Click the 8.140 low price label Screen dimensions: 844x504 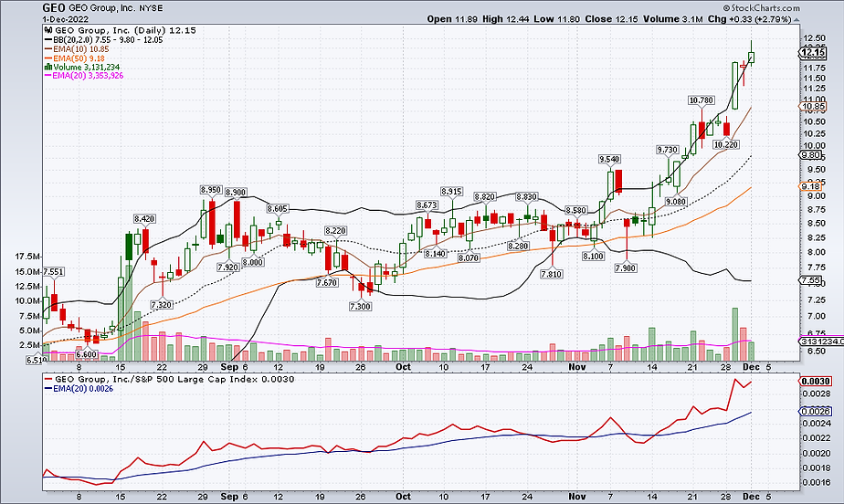pos(435,254)
